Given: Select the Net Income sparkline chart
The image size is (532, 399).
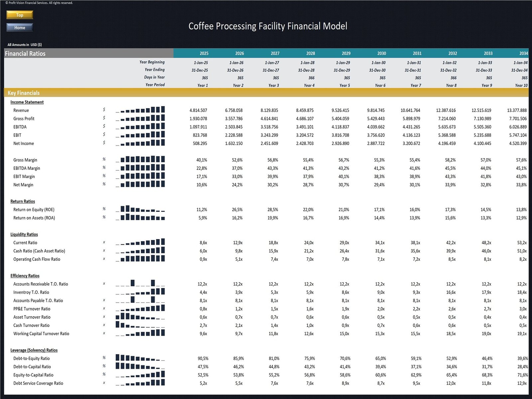Looking at the screenshot, I should (x=140, y=143).
